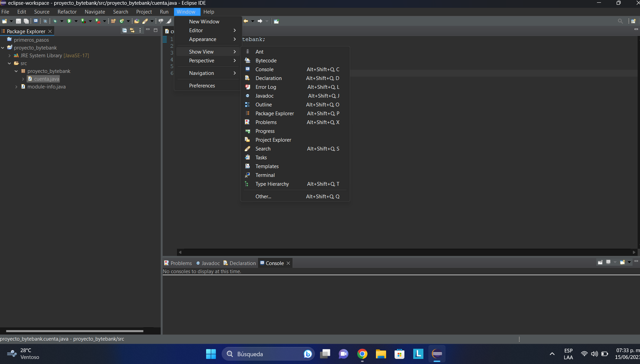The image size is (640, 364).
Task: Switch to the Problems tab
Action: point(178,263)
